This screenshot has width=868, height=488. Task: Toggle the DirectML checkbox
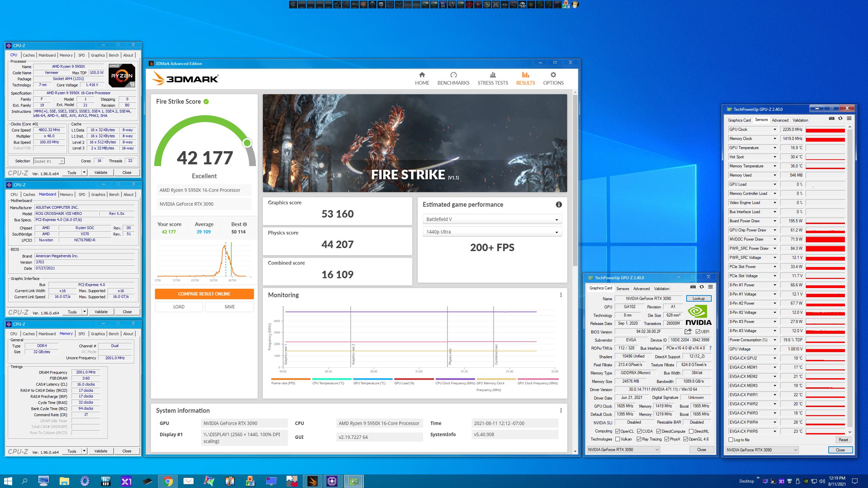691,431
